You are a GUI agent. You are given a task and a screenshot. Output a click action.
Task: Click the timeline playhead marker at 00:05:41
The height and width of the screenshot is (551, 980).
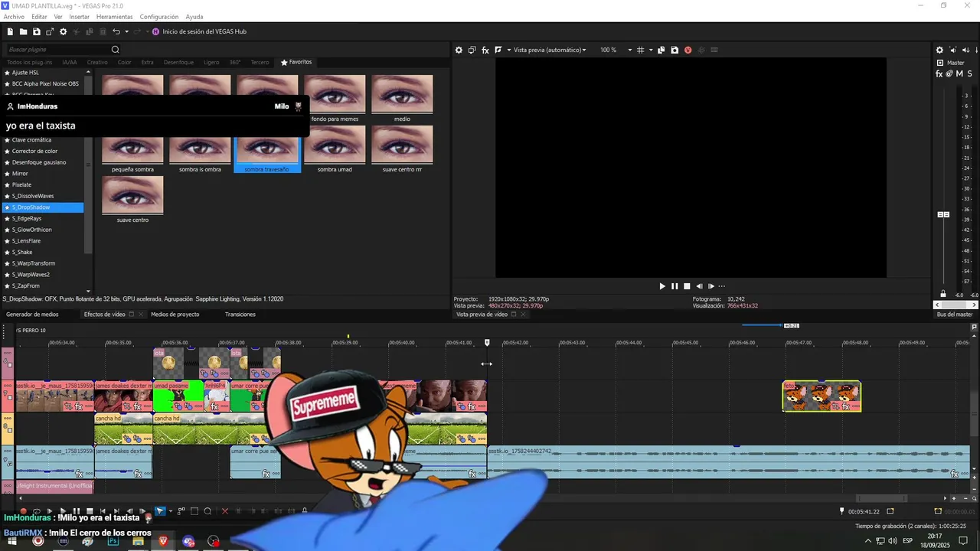(x=487, y=343)
